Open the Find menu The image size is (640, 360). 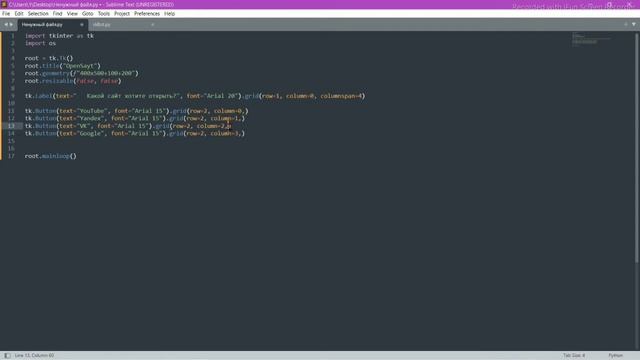[x=58, y=13]
